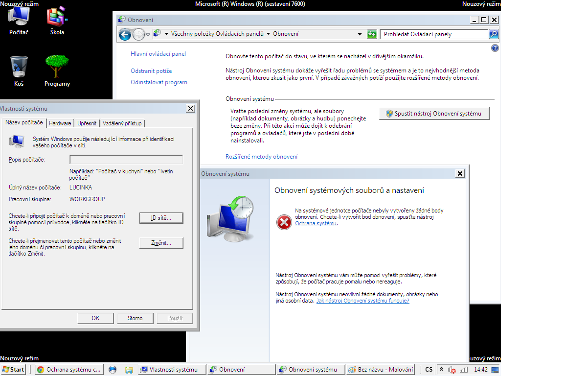Open the Škola desktop icon
The image size is (588, 376).
coord(57,21)
